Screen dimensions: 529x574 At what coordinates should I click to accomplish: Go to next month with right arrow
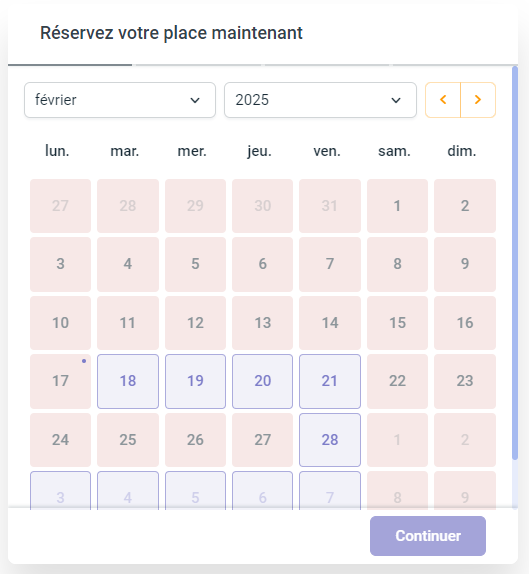point(478,100)
